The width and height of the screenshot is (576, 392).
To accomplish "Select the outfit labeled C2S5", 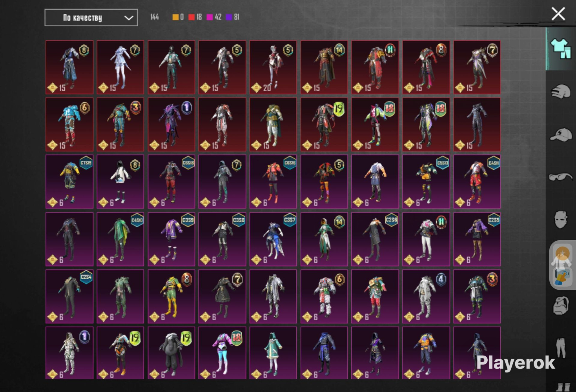I will [477, 239].
